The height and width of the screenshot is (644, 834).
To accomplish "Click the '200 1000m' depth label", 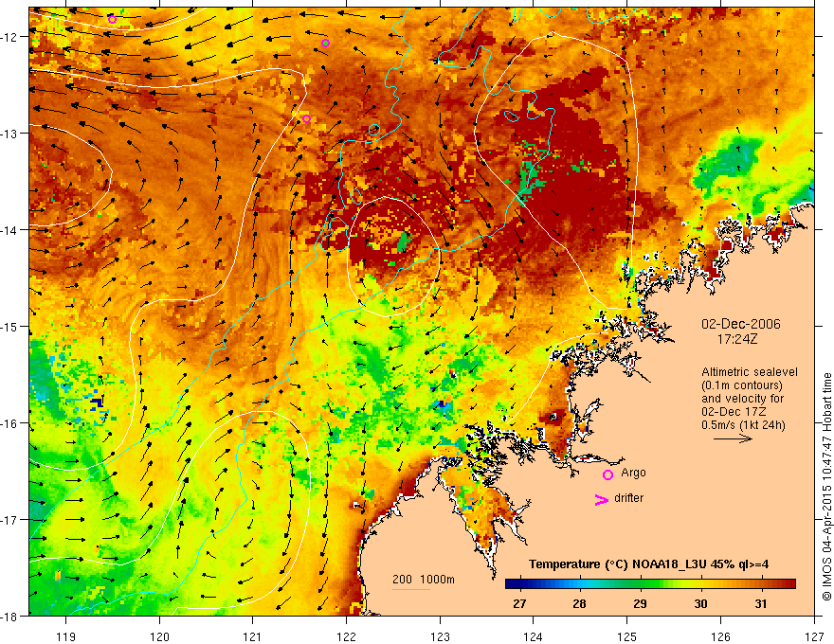I will coord(424,580).
